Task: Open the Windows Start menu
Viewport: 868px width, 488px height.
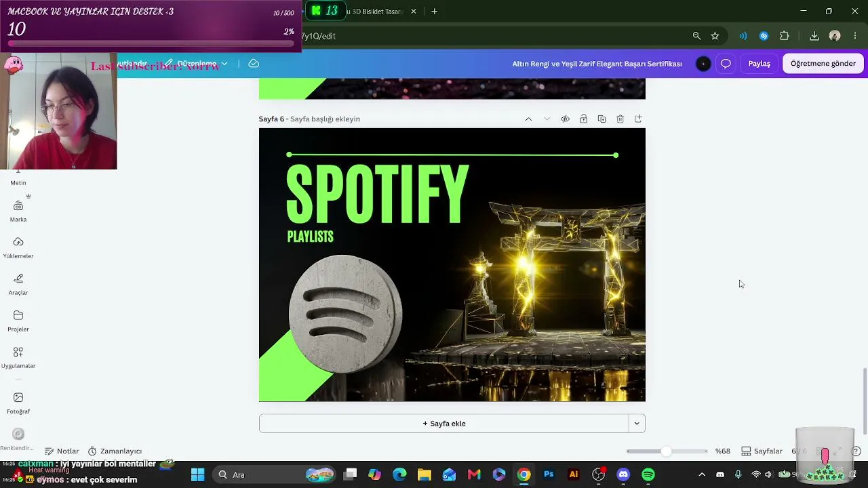Action: [x=197, y=475]
